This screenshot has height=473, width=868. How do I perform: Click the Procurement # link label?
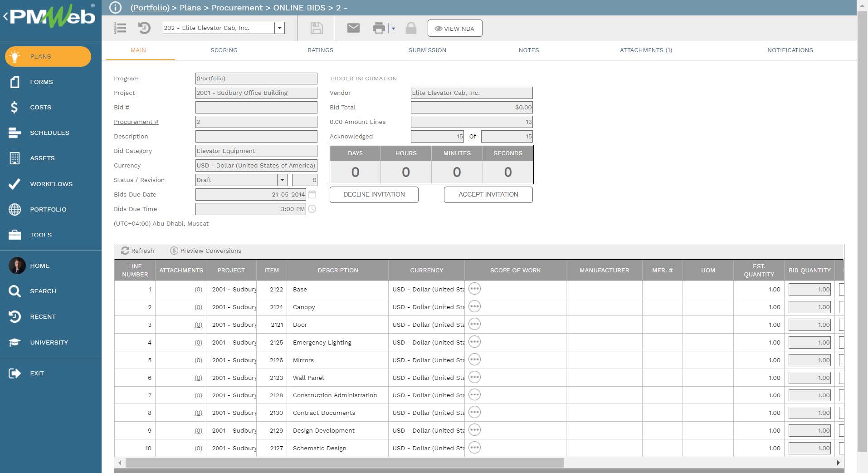(136, 122)
